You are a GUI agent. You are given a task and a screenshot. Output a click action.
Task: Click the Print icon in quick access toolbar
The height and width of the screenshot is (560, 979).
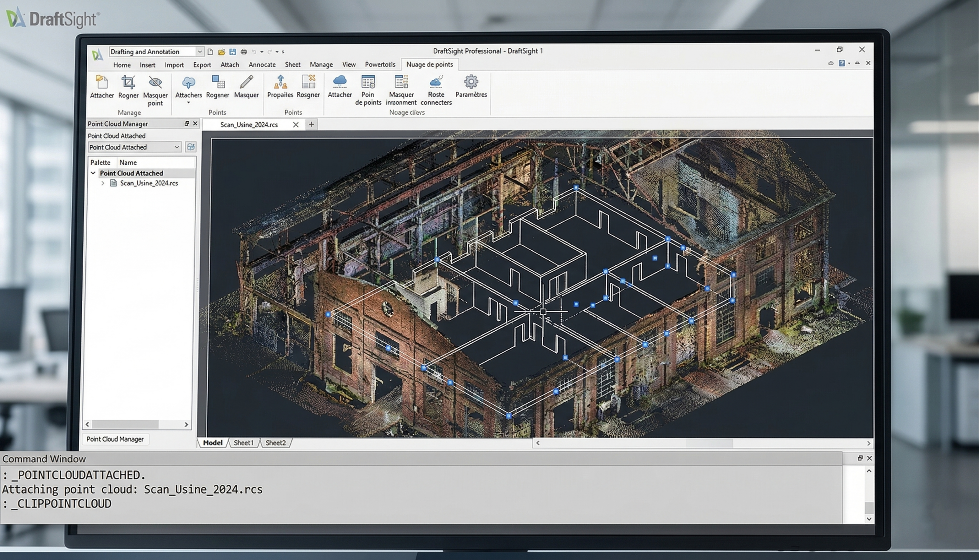[x=244, y=52]
